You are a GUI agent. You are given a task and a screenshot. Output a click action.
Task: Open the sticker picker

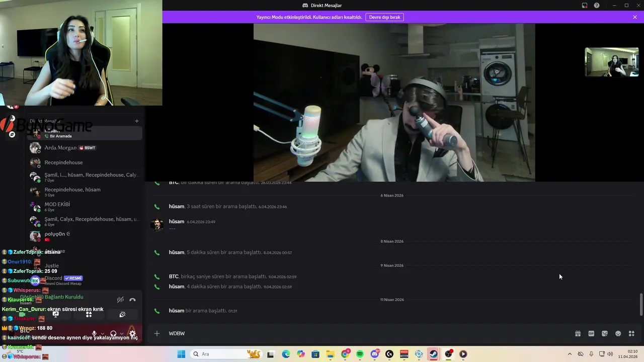click(x=605, y=333)
